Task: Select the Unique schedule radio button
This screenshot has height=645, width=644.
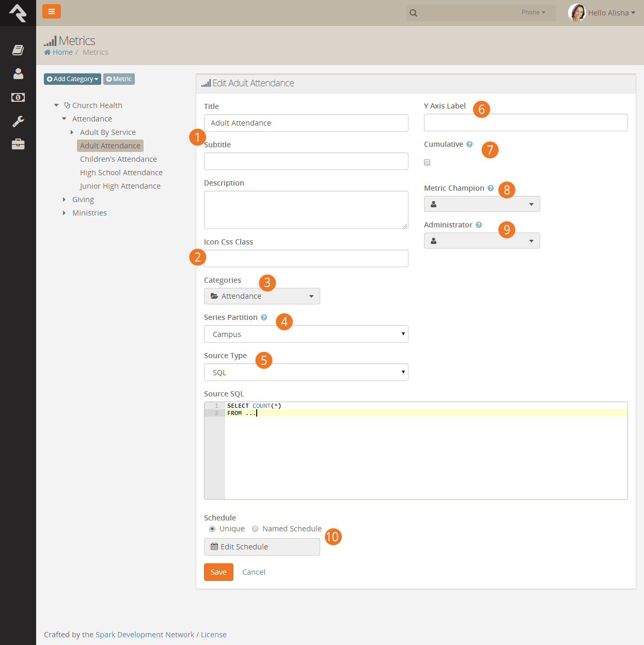Action: tap(212, 529)
